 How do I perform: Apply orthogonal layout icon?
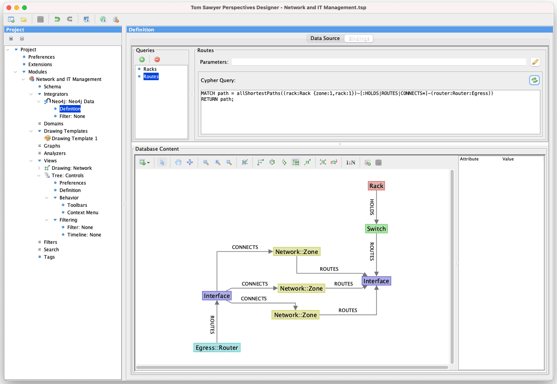(260, 162)
